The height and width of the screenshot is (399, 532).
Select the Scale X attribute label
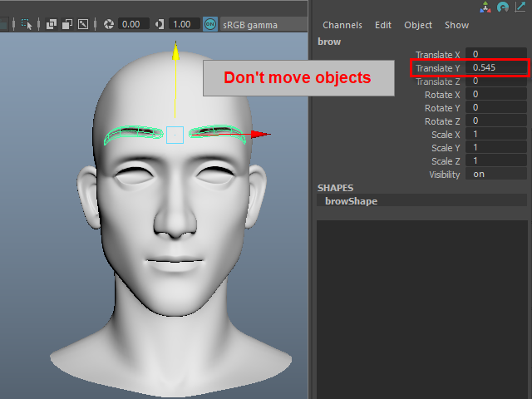click(x=446, y=135)
